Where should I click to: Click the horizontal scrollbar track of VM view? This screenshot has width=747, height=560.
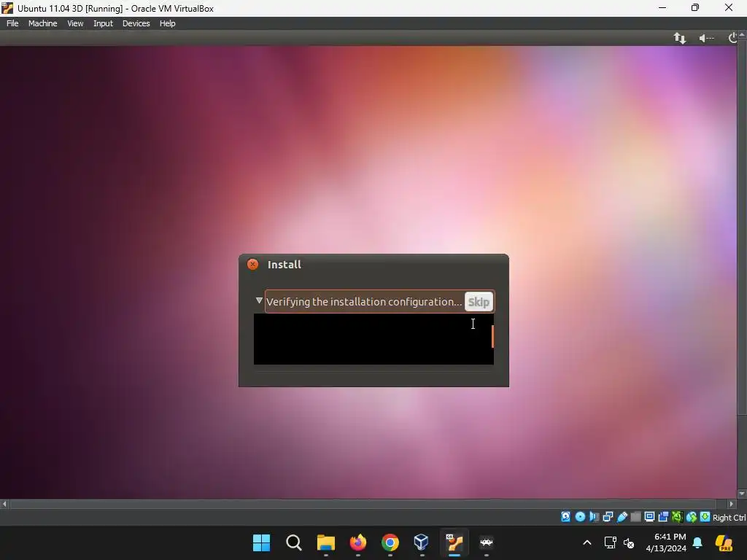pyautogui.click(x=363, y=504)
